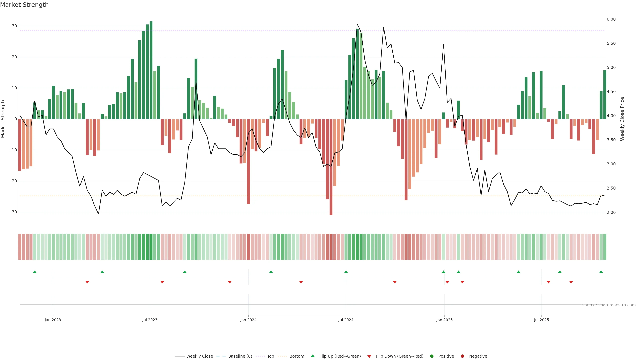This screenshot has width=644, height=362.
Task: Click the rightmost red flip-down triangle marker
Action: point(571,282)
